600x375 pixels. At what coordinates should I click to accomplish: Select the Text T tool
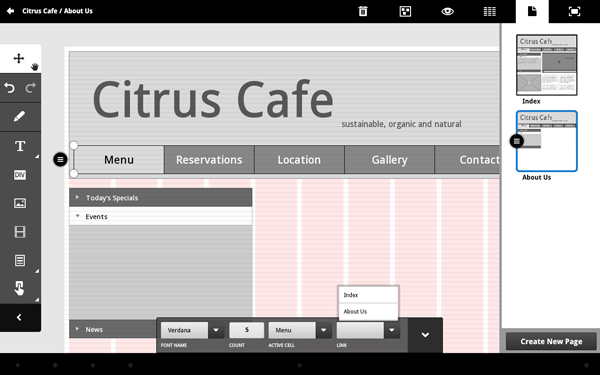[x=20, y=146]
